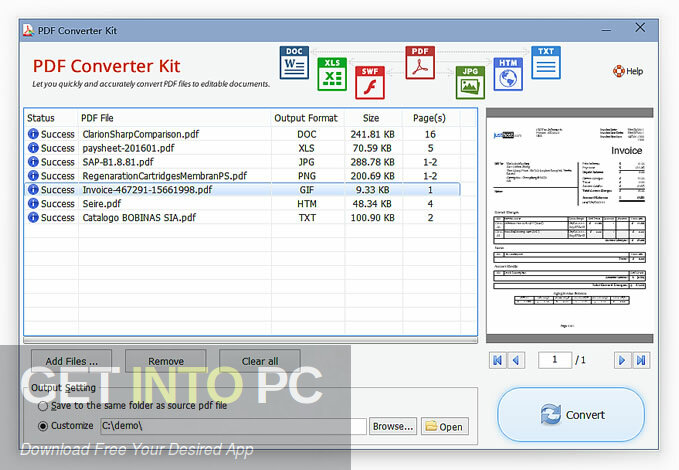Start conversion with the Convert button
The image size is (679, 470).
pyautogui.click(x=571, y=415)
